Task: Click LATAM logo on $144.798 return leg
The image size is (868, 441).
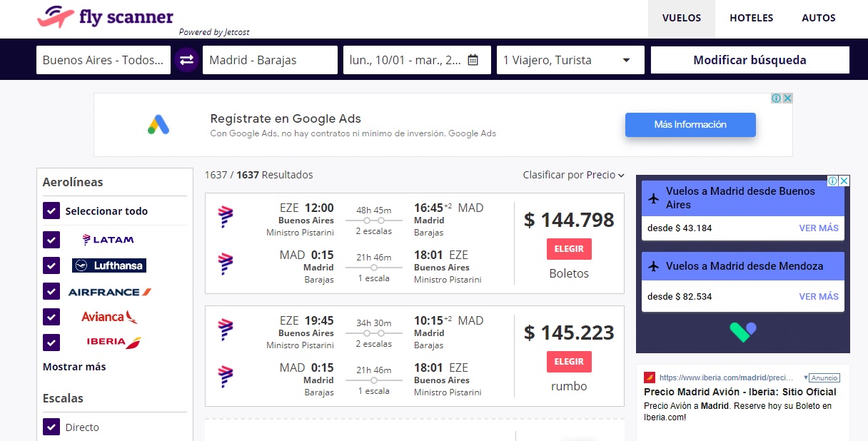Action: click(226, 264)
